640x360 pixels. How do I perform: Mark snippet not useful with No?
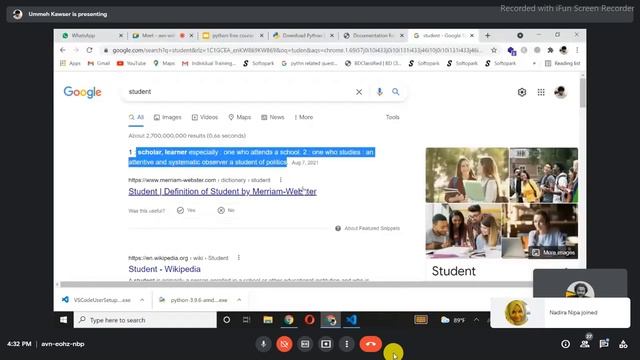point(226,211)
